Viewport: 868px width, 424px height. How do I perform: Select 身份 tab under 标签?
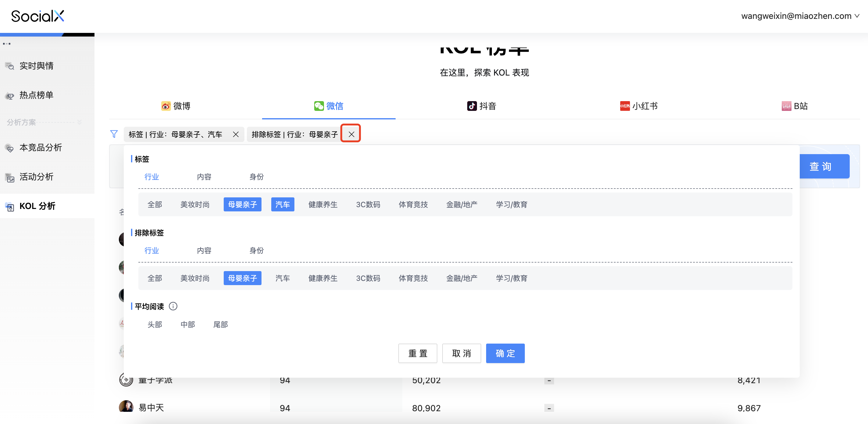click(256, 176)
